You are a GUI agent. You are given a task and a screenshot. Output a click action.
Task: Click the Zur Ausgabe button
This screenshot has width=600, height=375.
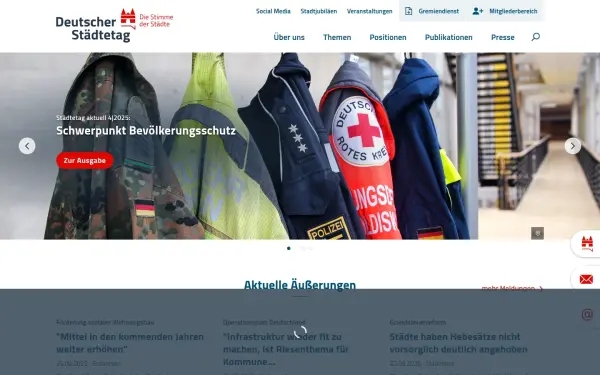(x=85, y=160)
